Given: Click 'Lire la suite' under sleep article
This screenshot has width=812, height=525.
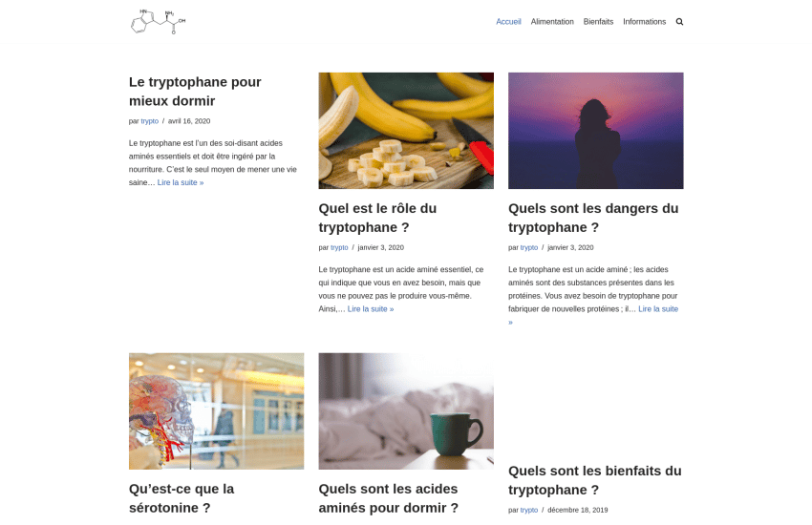Looking at the screenshot, I should pyautogui.click(x=181, y=182).
